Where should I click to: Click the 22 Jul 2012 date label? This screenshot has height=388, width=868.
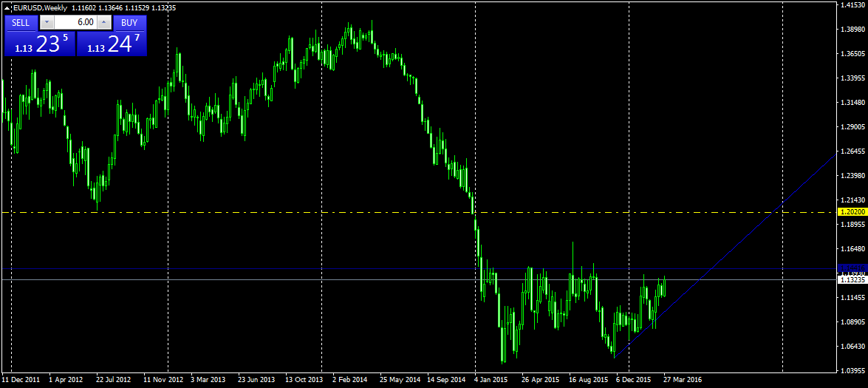click(x=113, y=381)
